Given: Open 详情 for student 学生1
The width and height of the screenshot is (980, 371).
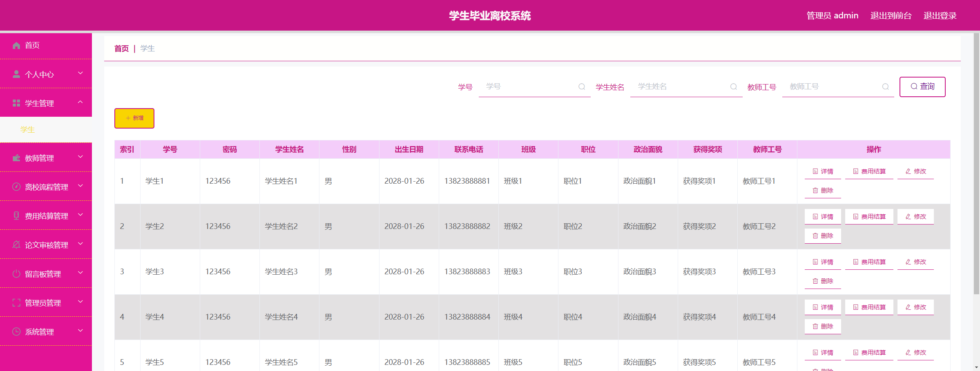Looking at the screenshot, I should (x=823, y=171).
